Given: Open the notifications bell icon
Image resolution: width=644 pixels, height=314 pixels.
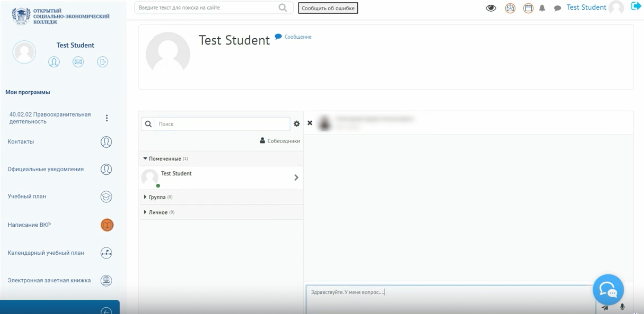Looking at the screenshot, I should (x=542, y=8).
